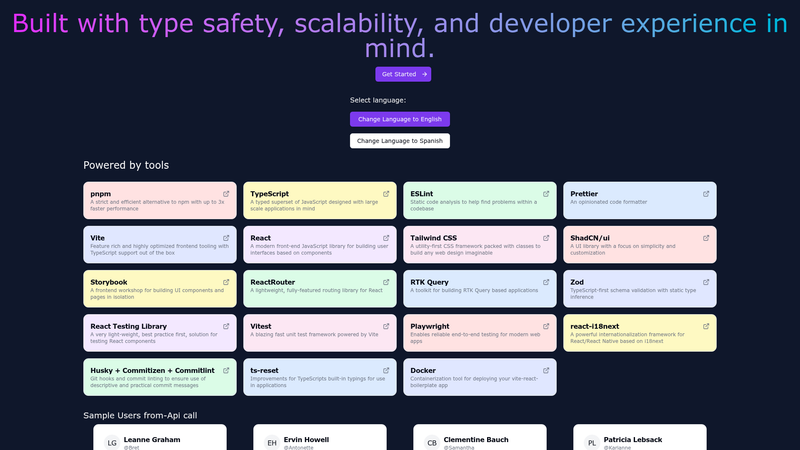Click the Storybook card title
The width and height of the screenshot is (800, 450).
[109, 282]
